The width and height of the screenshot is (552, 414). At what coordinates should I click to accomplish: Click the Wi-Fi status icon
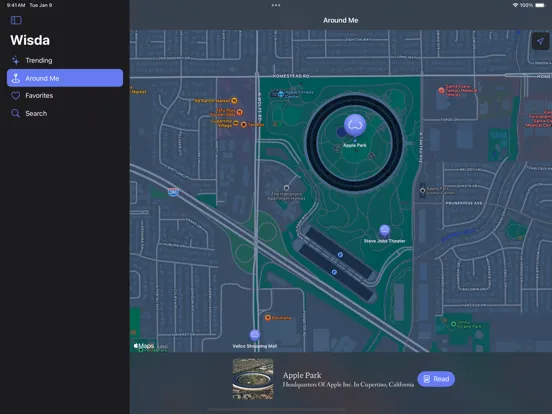[515, 5]
